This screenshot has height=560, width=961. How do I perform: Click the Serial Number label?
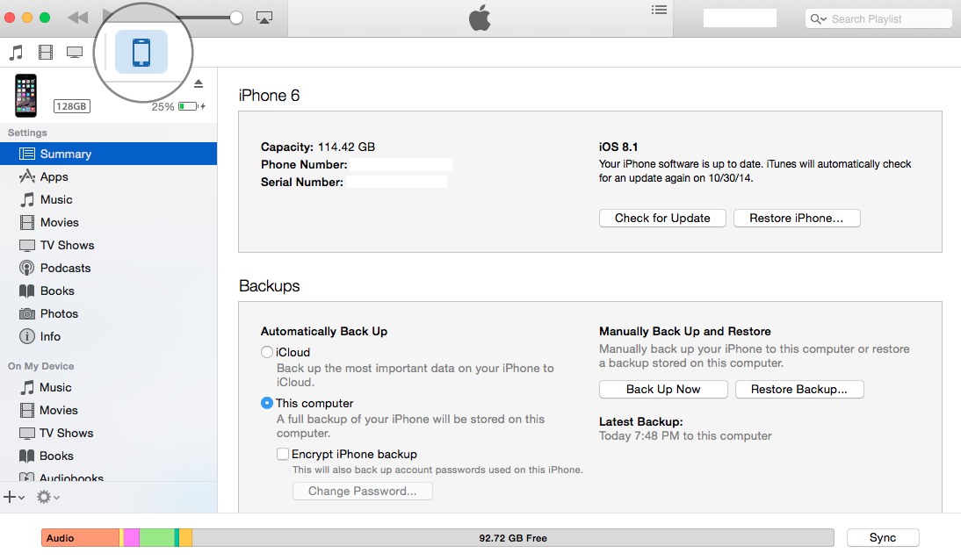(301, 182)
